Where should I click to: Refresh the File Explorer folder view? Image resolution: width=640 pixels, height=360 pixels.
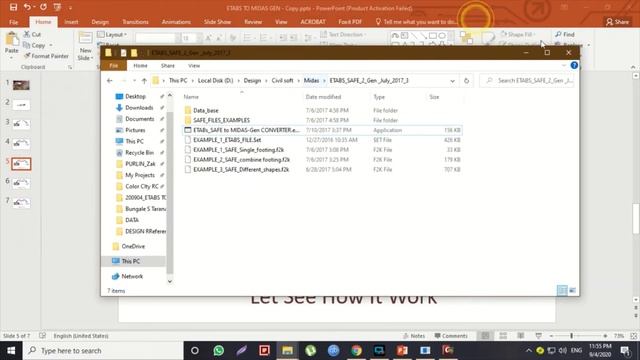click(x=466, y=81)
